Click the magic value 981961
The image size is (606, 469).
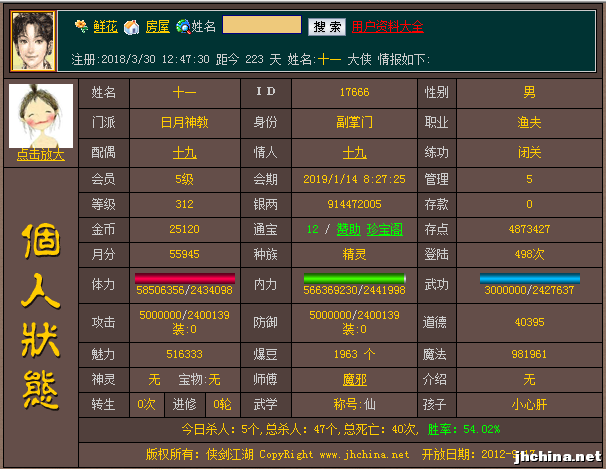pos(529,355)
